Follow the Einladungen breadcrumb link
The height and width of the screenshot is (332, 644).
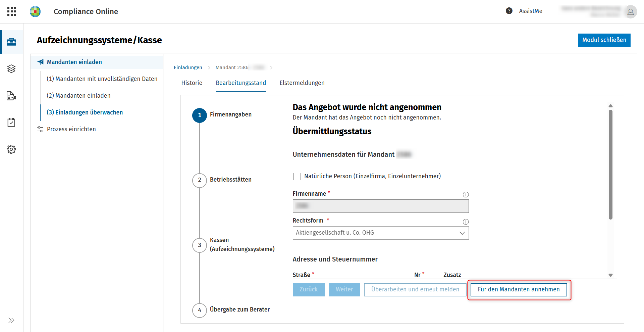[x=188, y=67]
